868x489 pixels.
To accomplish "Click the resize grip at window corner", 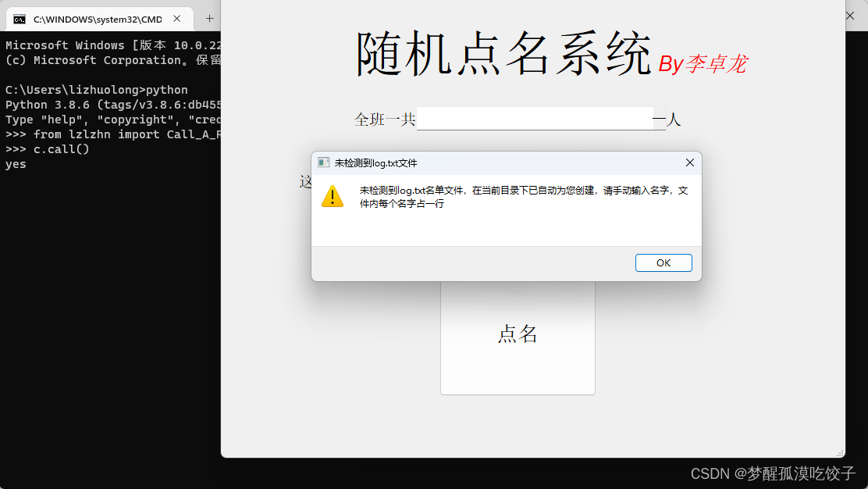I will 840,453.
